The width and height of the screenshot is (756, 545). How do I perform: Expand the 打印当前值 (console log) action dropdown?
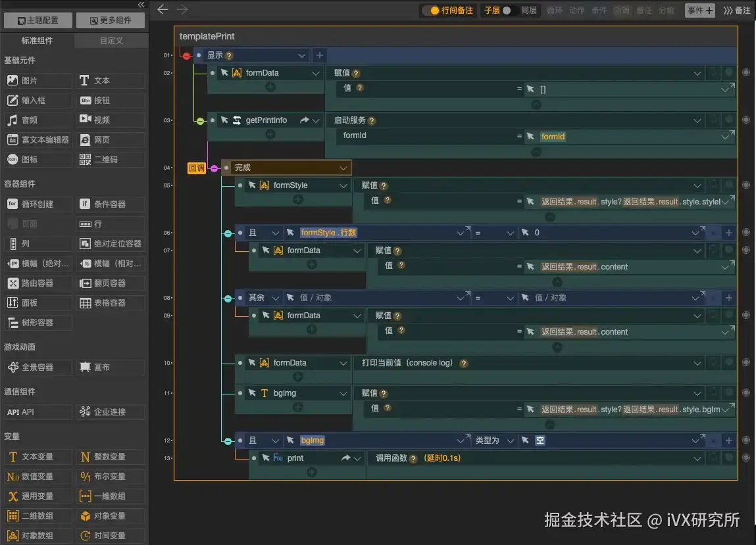pyautogui.click(x=697, y=363)
